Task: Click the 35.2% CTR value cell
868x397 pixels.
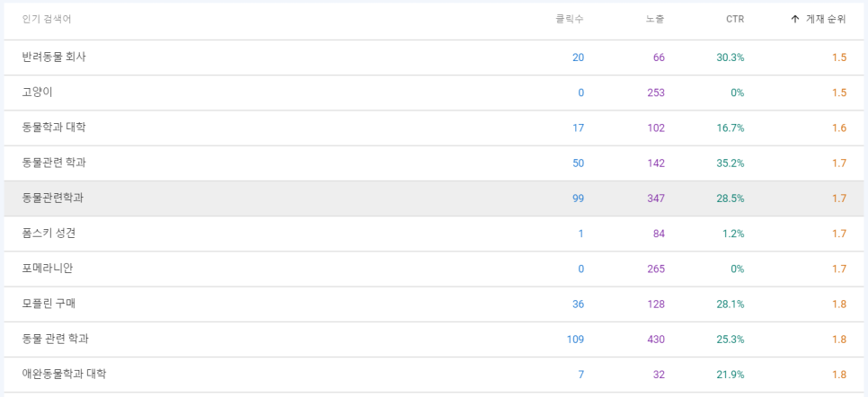Action: coord(731,163)
